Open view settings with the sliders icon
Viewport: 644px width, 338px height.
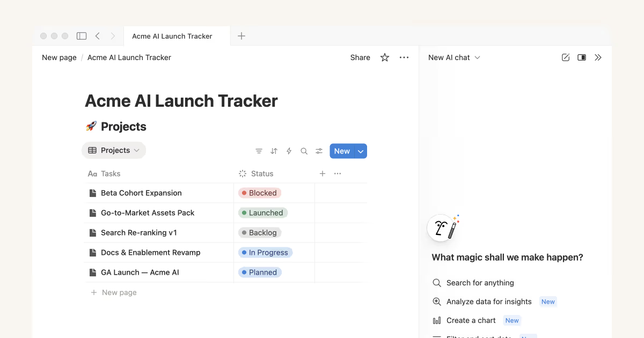point(319,151)
